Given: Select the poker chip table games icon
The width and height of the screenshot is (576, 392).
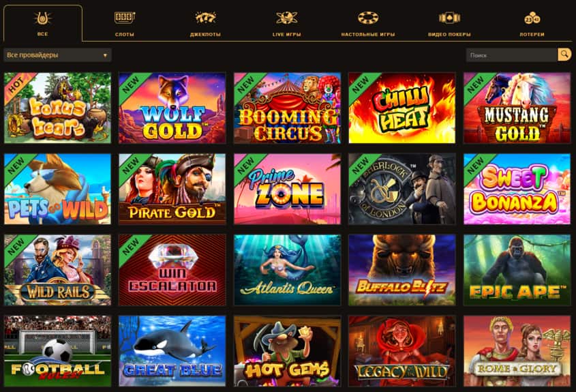Looking at the screenshot, I should [x=368, y=18].
